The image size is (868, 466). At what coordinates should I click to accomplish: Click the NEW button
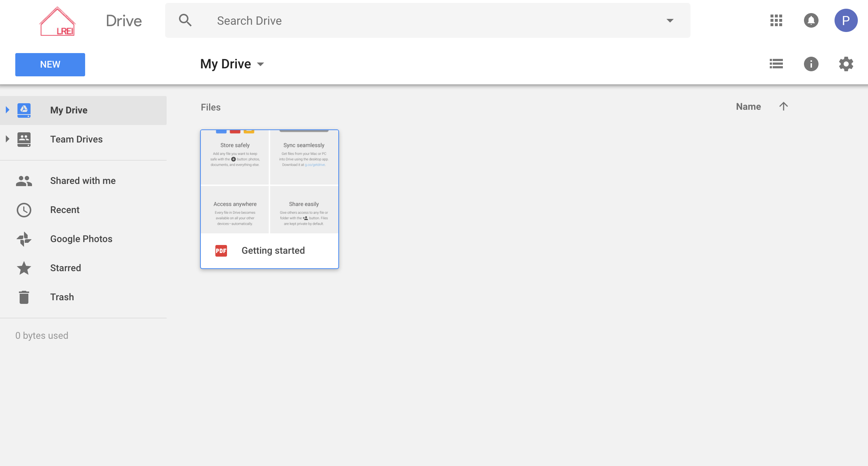pos(50,64)
